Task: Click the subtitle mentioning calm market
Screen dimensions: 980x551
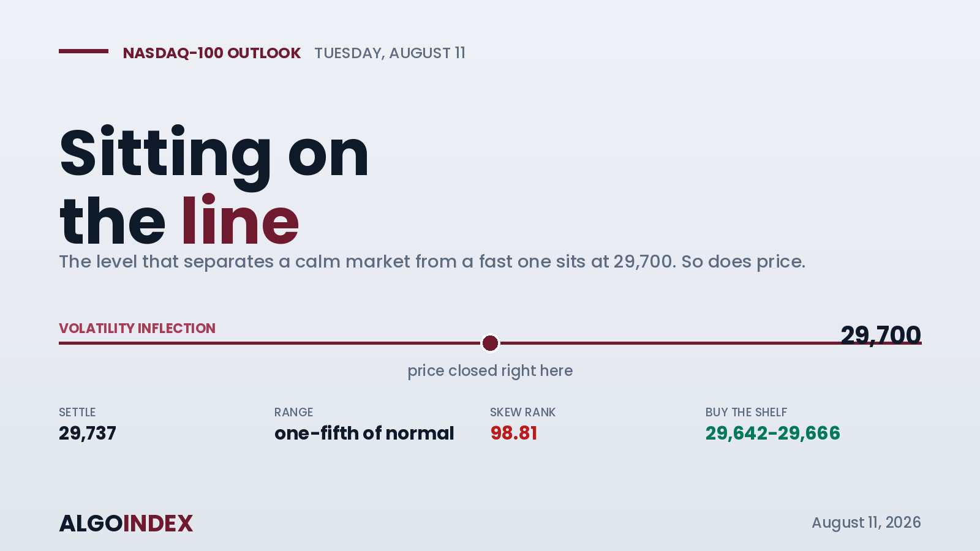Action: 432,261
